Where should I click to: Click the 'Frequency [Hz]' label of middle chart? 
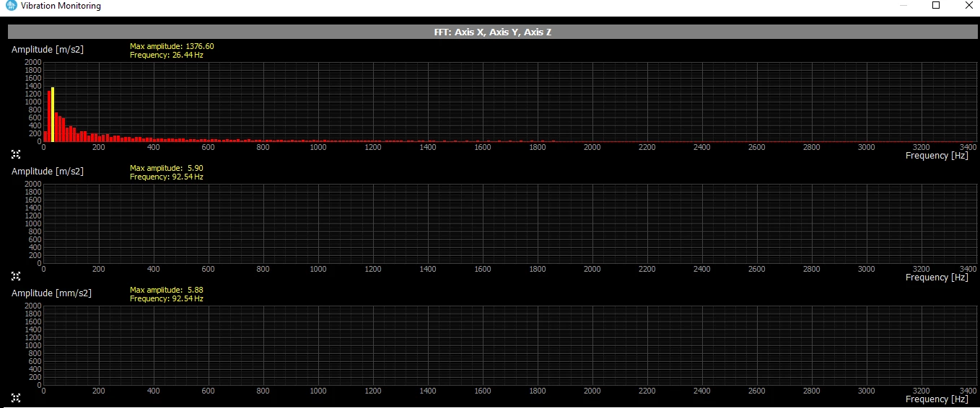[937, 278]
